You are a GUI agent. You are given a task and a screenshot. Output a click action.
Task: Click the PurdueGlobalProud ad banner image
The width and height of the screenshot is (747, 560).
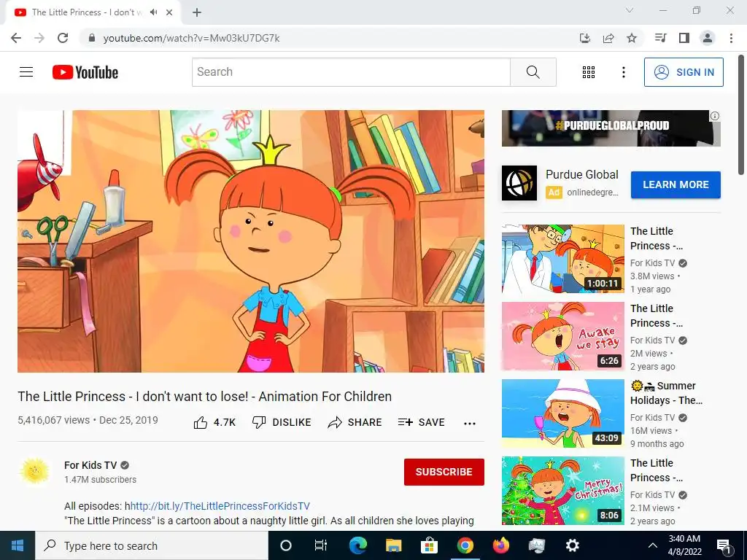611,128
